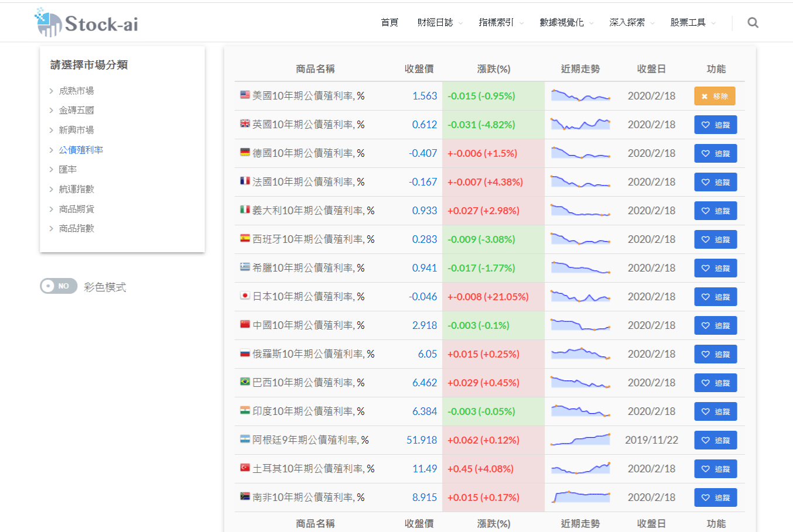Click the 收盤價 column header
This screenshot has width=793, height=532.
pos(419,69)
